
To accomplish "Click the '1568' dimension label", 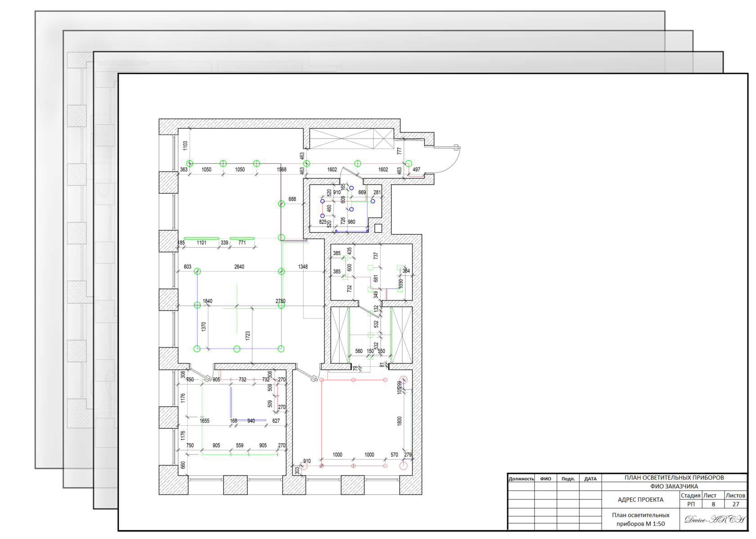I will click(x=282, y=170).
